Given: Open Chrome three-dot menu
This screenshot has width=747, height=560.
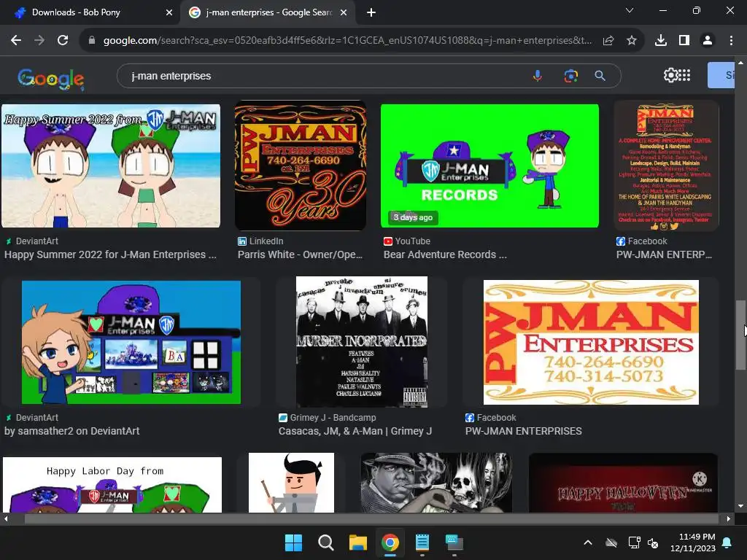Looking at the screenshot, I should click(x=731, y=41).
